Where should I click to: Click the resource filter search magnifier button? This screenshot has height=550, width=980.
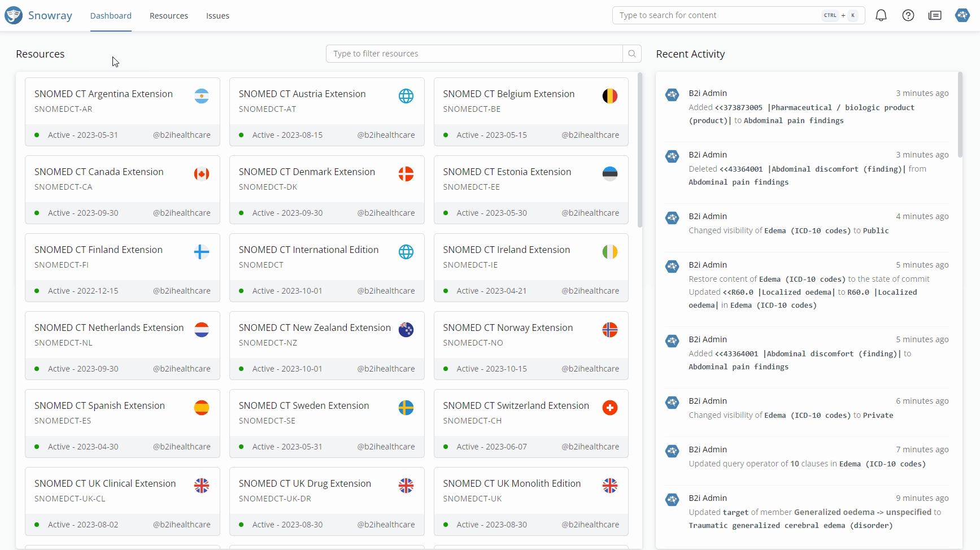631,54
